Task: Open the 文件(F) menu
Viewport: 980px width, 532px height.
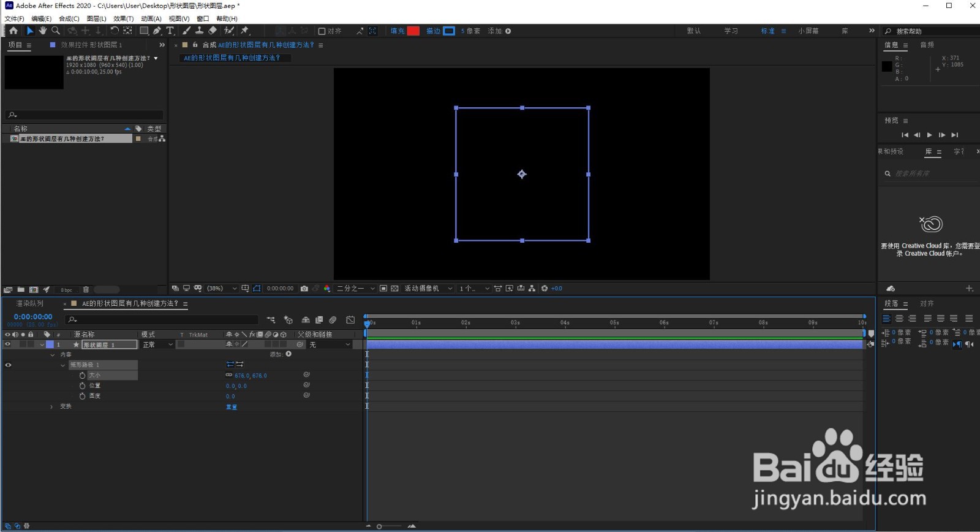Action: point(14,18)
